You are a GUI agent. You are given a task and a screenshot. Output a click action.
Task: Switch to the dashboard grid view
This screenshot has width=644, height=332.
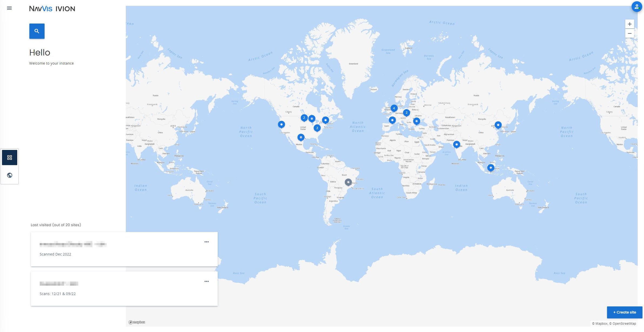tap(10, 157)
